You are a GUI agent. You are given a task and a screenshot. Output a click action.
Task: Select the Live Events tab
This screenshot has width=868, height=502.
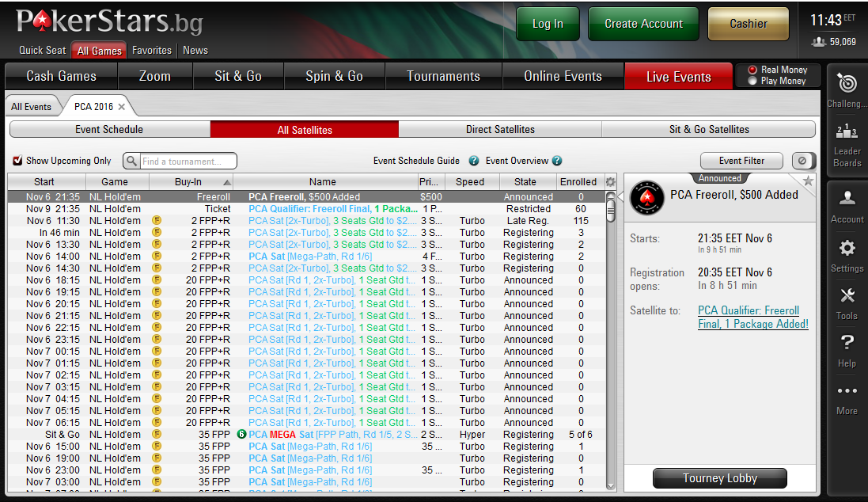point(679,77)
